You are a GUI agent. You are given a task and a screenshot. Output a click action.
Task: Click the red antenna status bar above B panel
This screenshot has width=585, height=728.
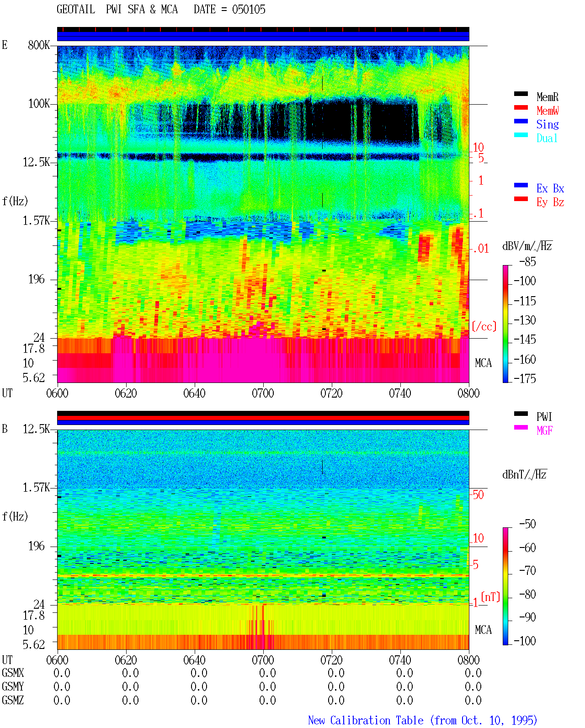coord(263,418)
